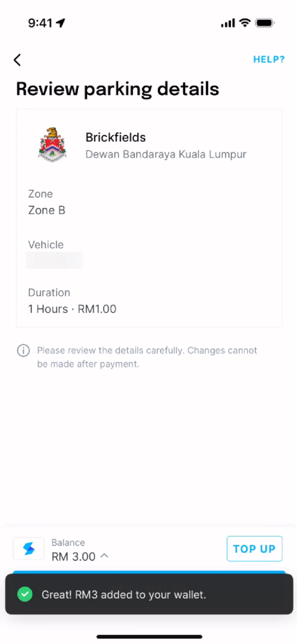Tap the cellular signal bars icon
The image size is (297, 644).
[228, 23]
